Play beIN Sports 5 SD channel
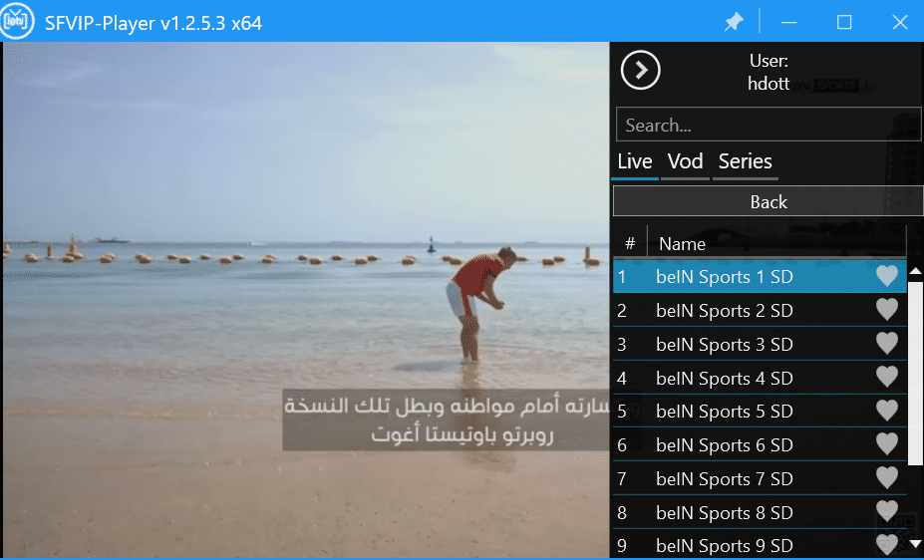This screenshot has width=924, height=560. 760,411
